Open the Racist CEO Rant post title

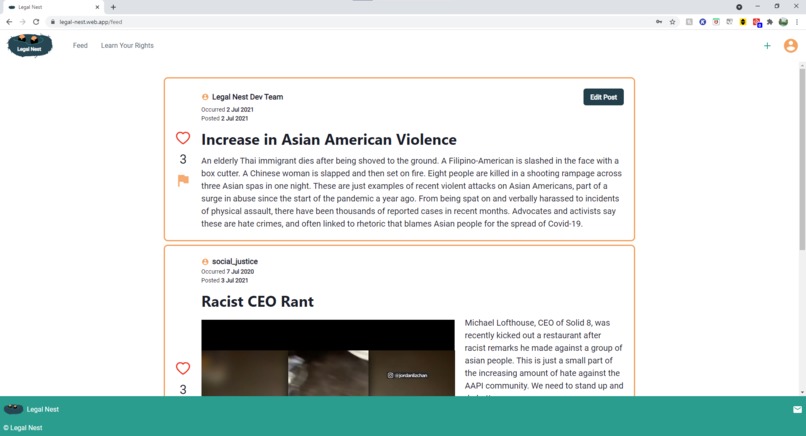click(x=258, y=301)
